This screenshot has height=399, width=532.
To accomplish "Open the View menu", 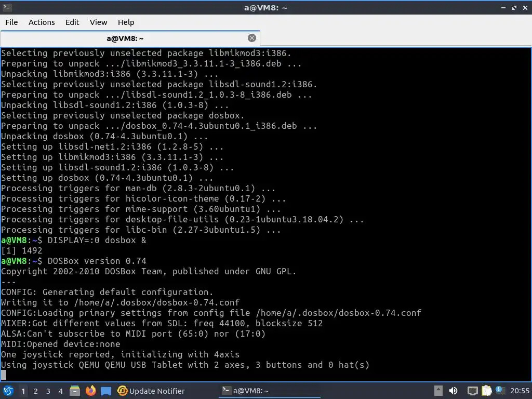I will tap(98, 22).
